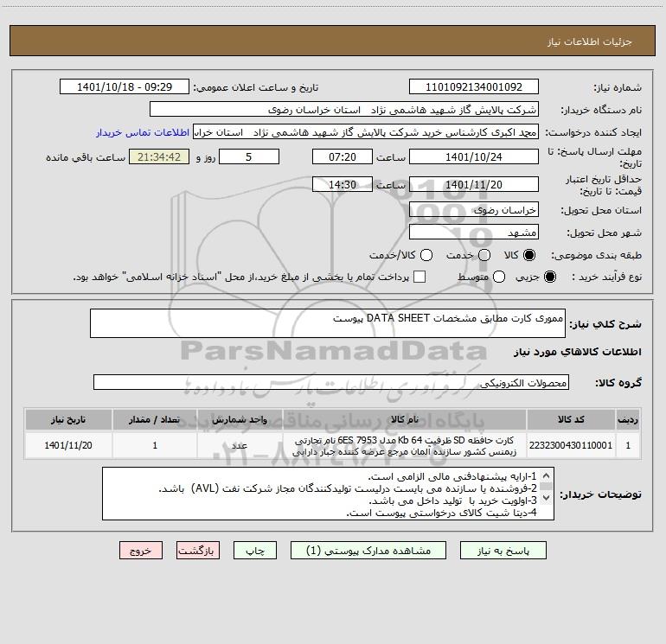Click scroll up arrow in buyer notes
The height and width of the screenshot is (644, 666).
coord(547,475)
